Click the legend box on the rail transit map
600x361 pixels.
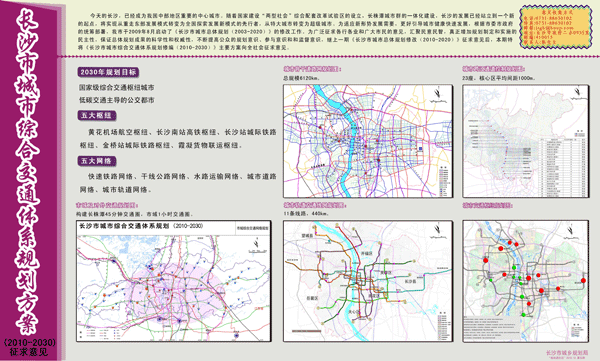click(443, 326)
